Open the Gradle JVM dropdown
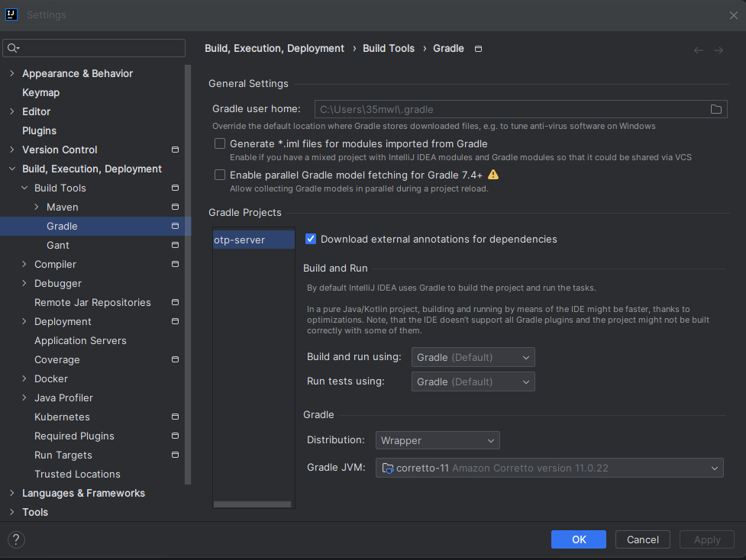The height and width of the screenshot is (560, 746). point(550,468)
